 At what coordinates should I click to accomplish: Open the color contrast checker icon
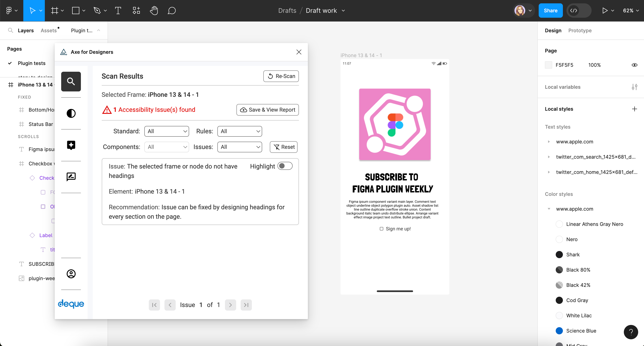(71, 113)
